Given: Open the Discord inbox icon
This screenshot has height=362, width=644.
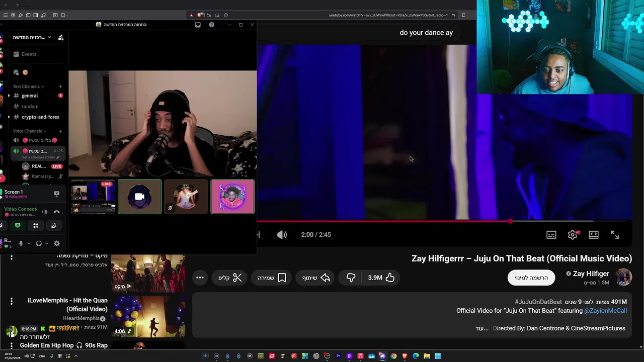Looking at the screenshot, I should point(198,25).
